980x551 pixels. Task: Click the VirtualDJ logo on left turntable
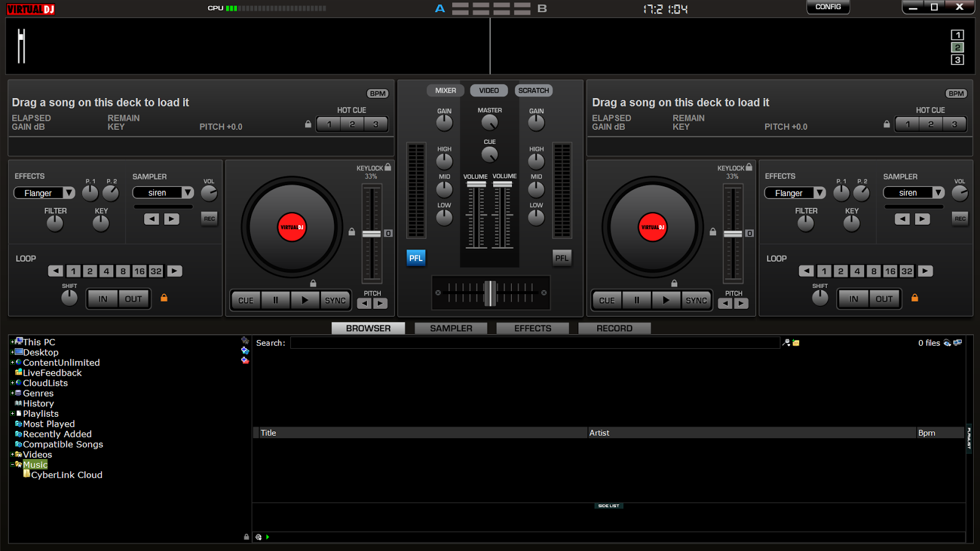292,227
